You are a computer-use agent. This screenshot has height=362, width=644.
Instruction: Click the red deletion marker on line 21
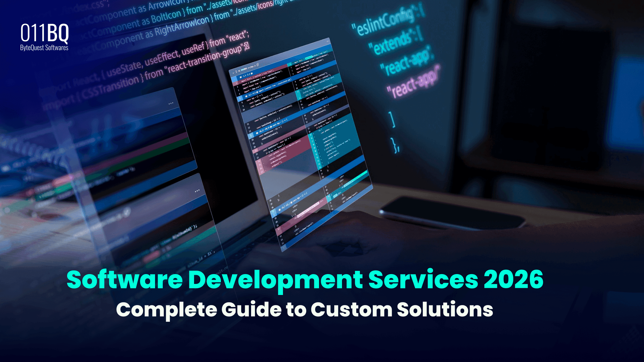pyautogui.click(x=256, y=150)
